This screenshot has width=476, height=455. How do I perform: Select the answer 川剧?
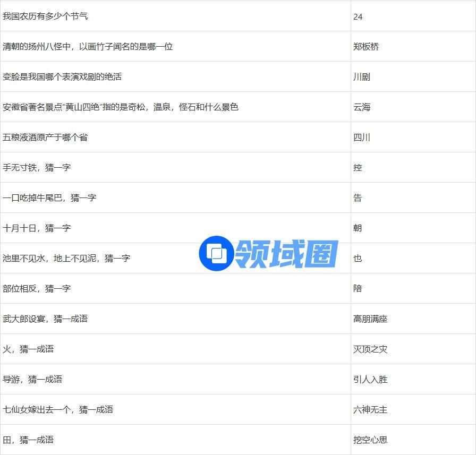[362, 77]
